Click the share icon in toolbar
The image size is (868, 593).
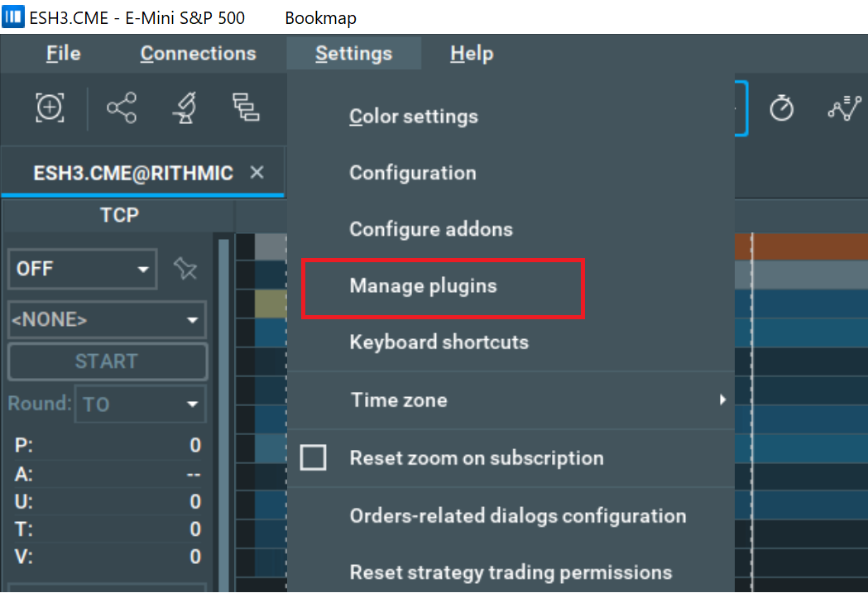pos(122,108)
